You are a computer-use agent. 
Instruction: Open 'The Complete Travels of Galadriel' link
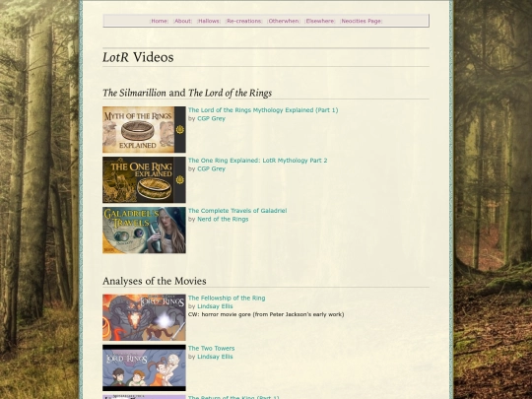pos(237,211)
